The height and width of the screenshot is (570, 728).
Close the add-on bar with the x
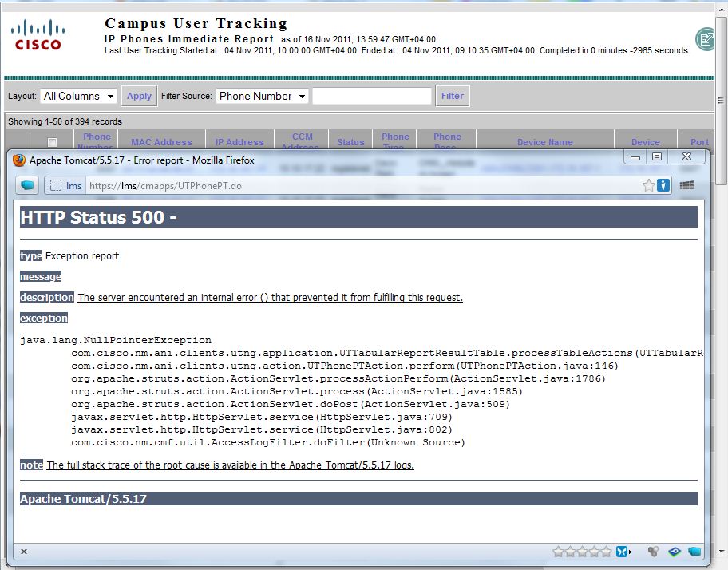[24, 552]
